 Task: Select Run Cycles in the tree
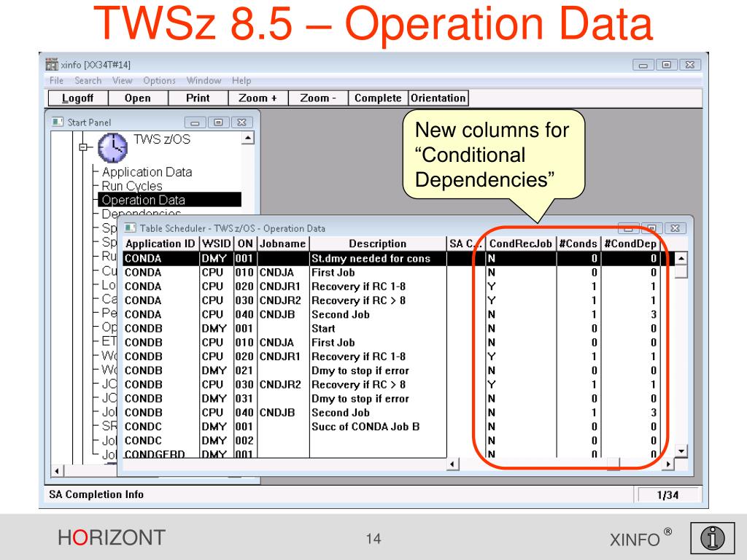(132, 186)
